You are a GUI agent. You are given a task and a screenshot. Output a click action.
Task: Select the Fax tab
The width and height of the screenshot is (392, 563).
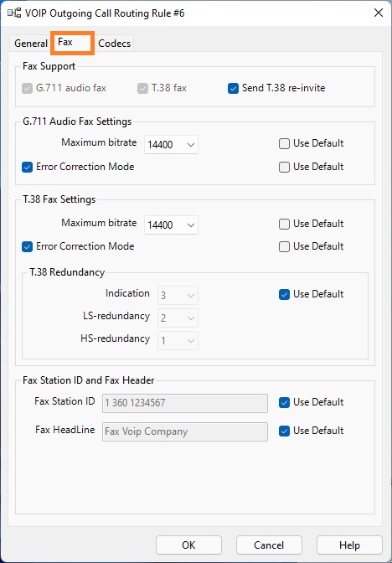tap(72, 43)
